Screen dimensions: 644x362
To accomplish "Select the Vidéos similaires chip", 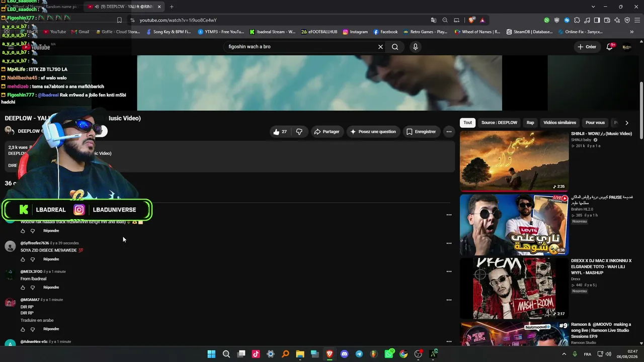I will click(559, 123).
